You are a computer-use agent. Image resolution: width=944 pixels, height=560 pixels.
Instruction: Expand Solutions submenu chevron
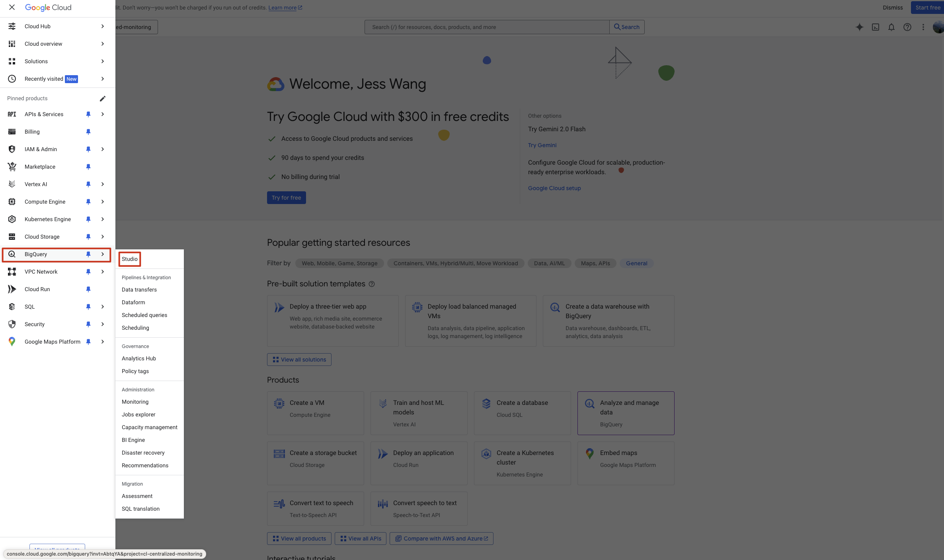[x=103, y=61]
